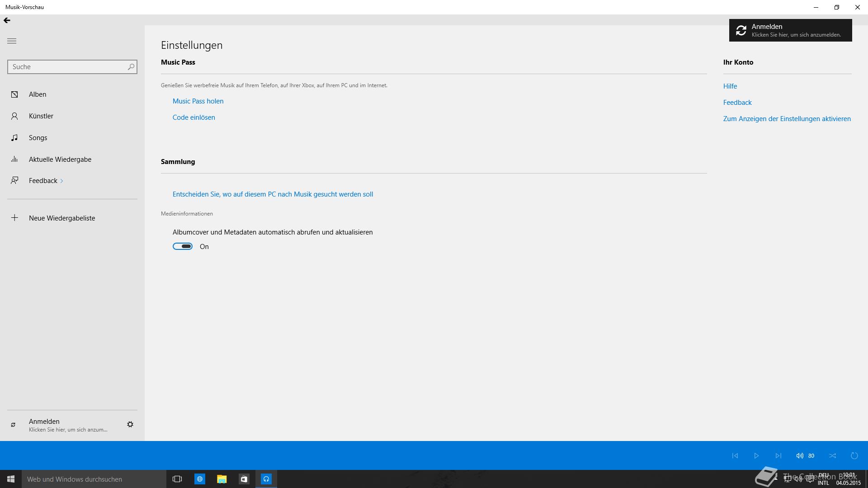Click the Code einlösen link

click(194, 117)
